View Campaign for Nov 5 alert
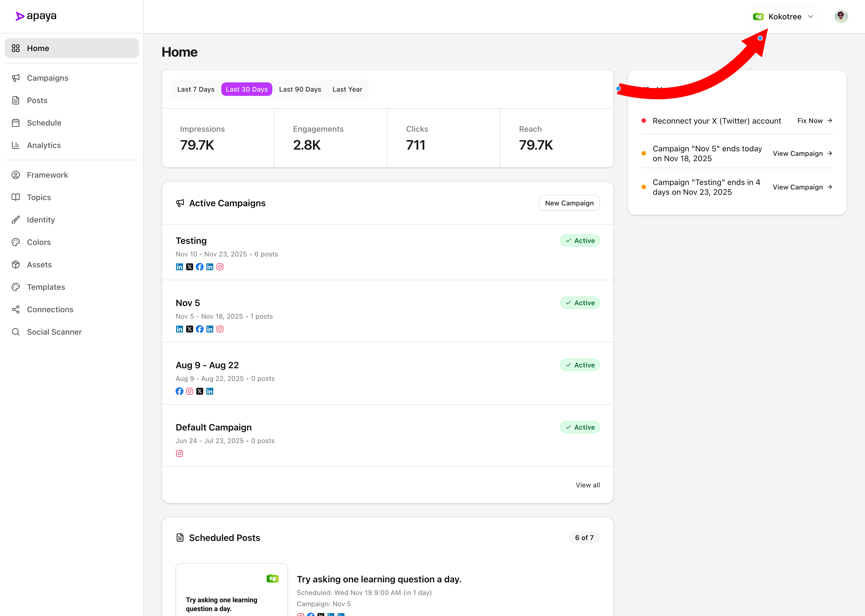 click(802, 154)
